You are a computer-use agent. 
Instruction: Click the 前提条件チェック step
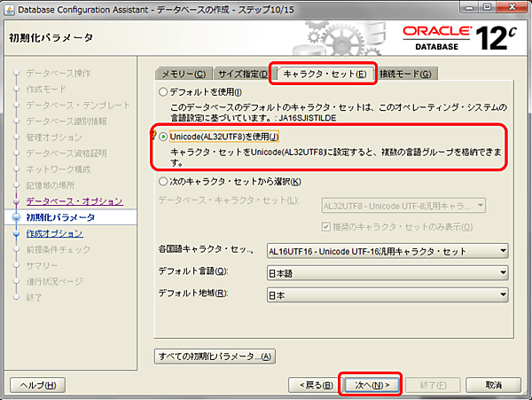59,249
